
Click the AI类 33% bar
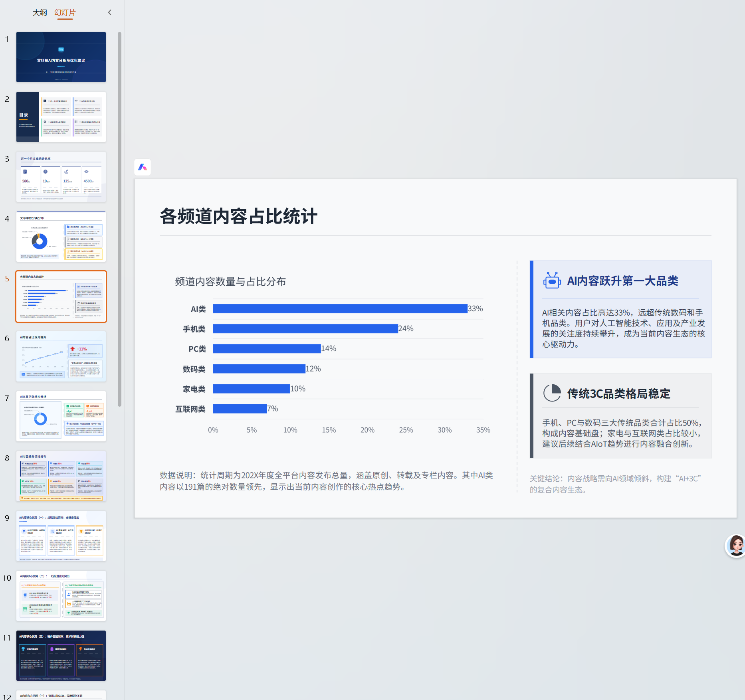(340, 308)
